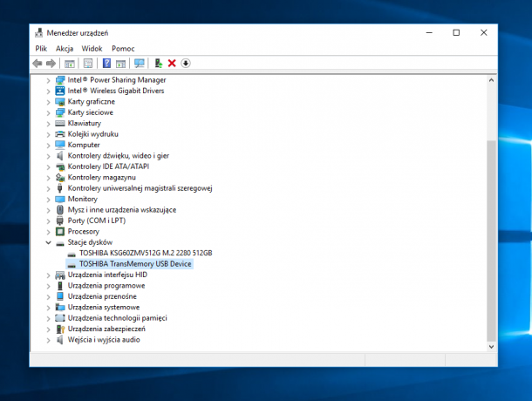Expand the Karty graficzne category
The image size is (532, 401).
pos(48,102)
